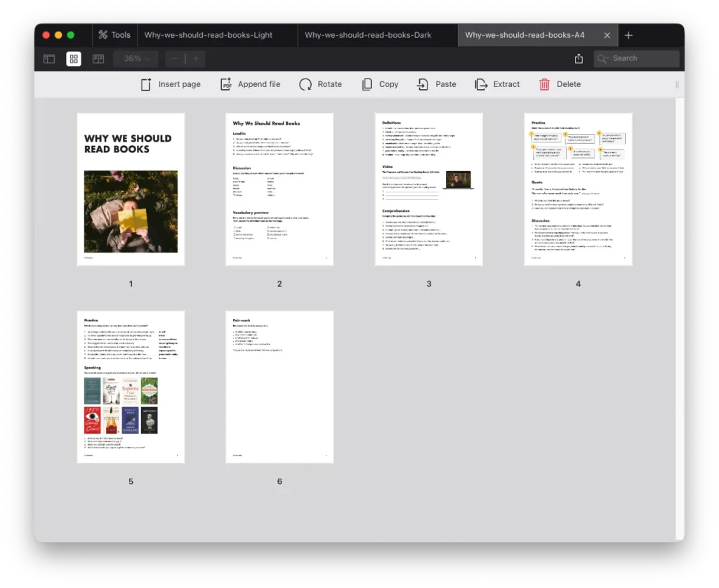The height and width of the screenshot is (588, 719).
Task: Close the Why-we-should-read-books-A4 tab
Action: [607, 35]
